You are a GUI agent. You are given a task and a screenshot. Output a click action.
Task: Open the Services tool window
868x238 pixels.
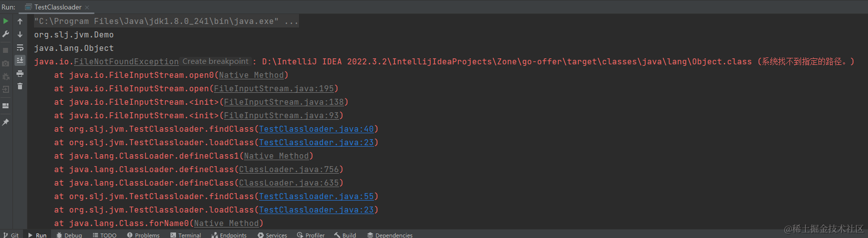(x=272, y=235)
